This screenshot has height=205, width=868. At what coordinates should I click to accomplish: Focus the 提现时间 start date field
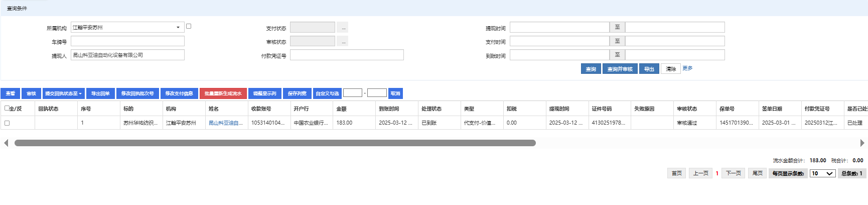[559, 27]
